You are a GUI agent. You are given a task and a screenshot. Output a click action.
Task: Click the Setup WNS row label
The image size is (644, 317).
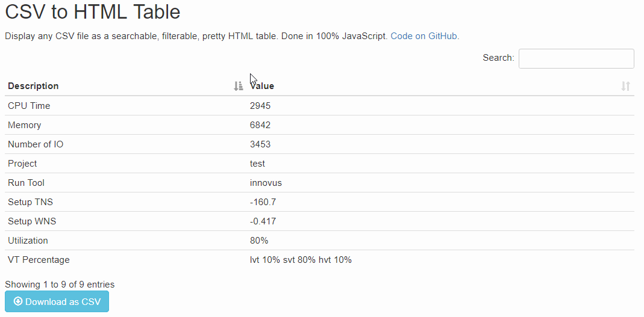tap(32, 221)
